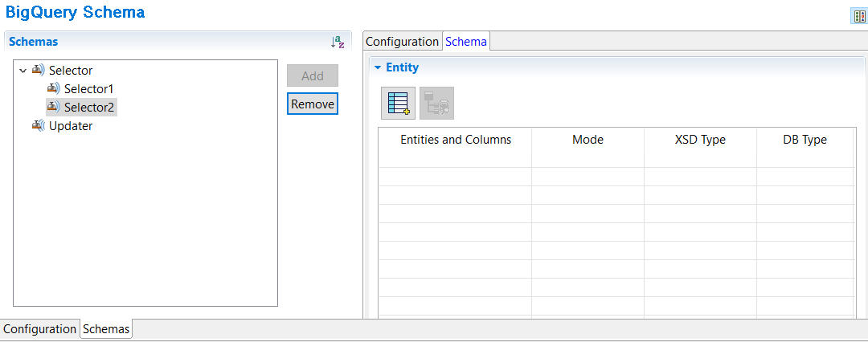
Task: Collapse the Entity section
Action: tap(378, 67)
